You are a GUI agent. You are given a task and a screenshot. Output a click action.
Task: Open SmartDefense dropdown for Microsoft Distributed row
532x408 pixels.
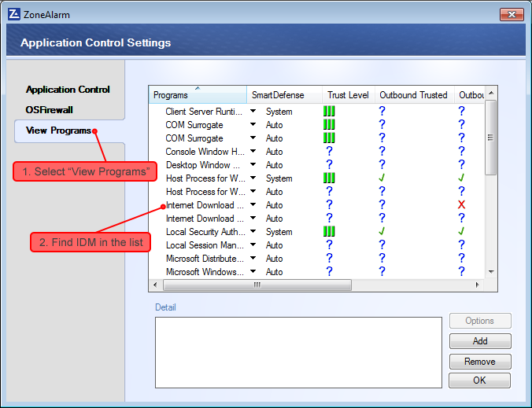(253, 259)
